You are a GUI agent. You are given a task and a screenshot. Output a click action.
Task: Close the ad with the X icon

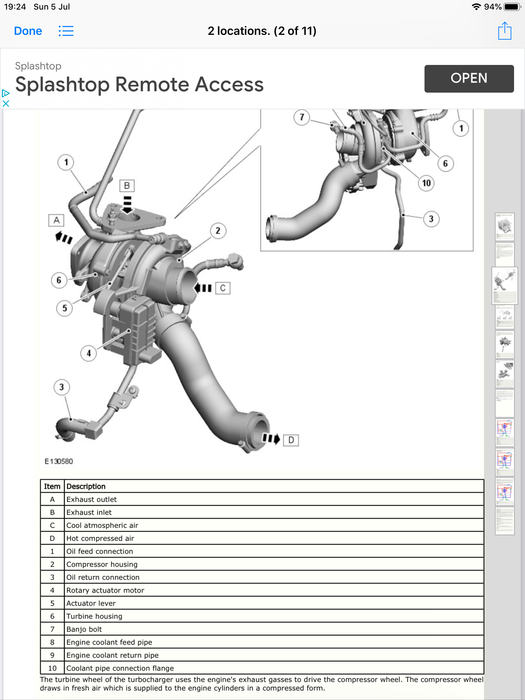(x=5, y=103)
